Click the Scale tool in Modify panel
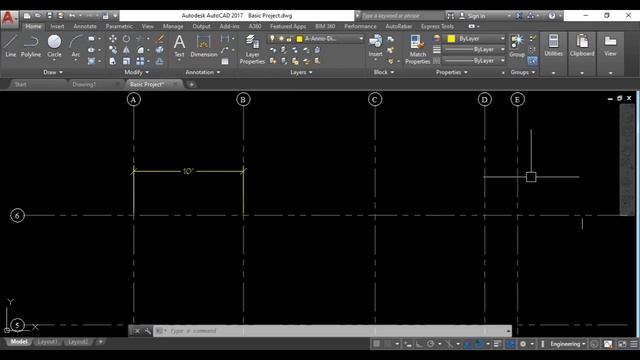Screen dimensions: 640x360 (126, 61)
